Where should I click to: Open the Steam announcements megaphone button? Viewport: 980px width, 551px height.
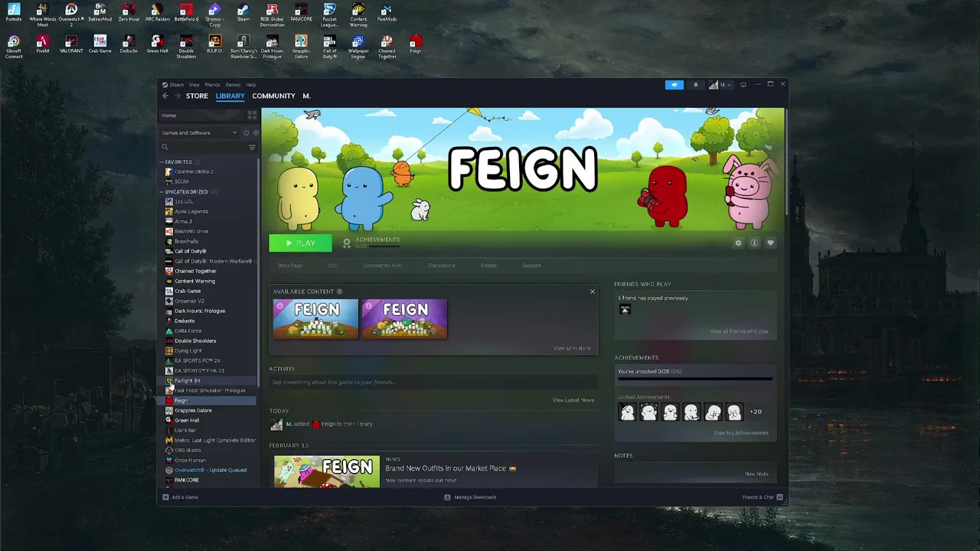(x=675, y=85)
